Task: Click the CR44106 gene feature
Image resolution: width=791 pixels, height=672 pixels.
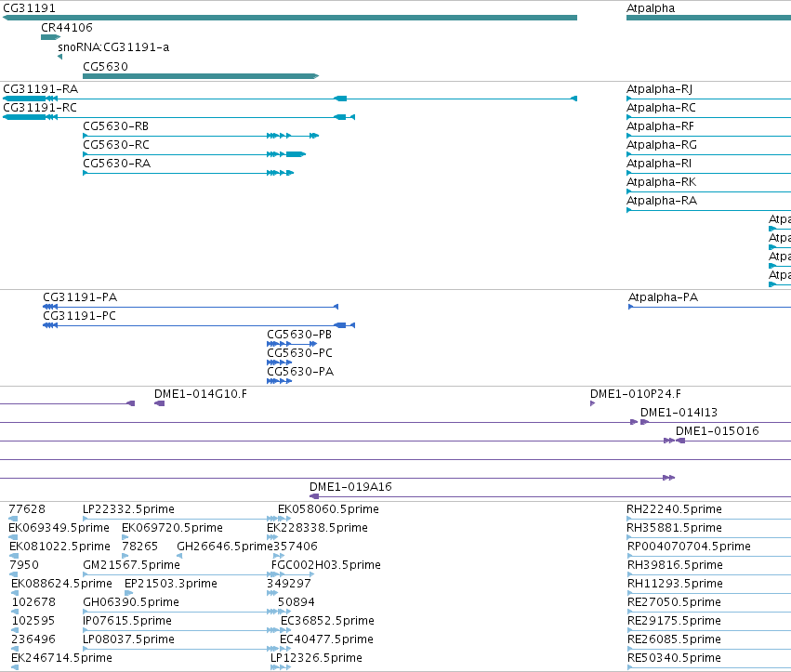Action: pos(50,37)
